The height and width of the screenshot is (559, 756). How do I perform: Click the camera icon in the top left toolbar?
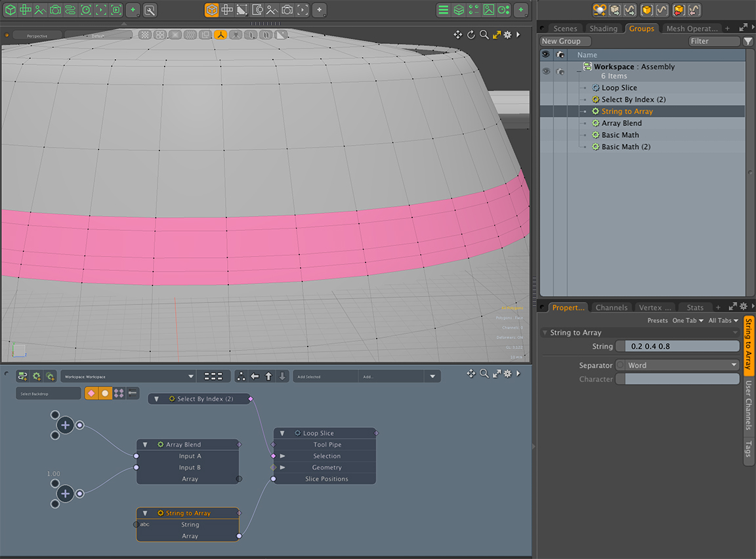click(x=55, y=10)
